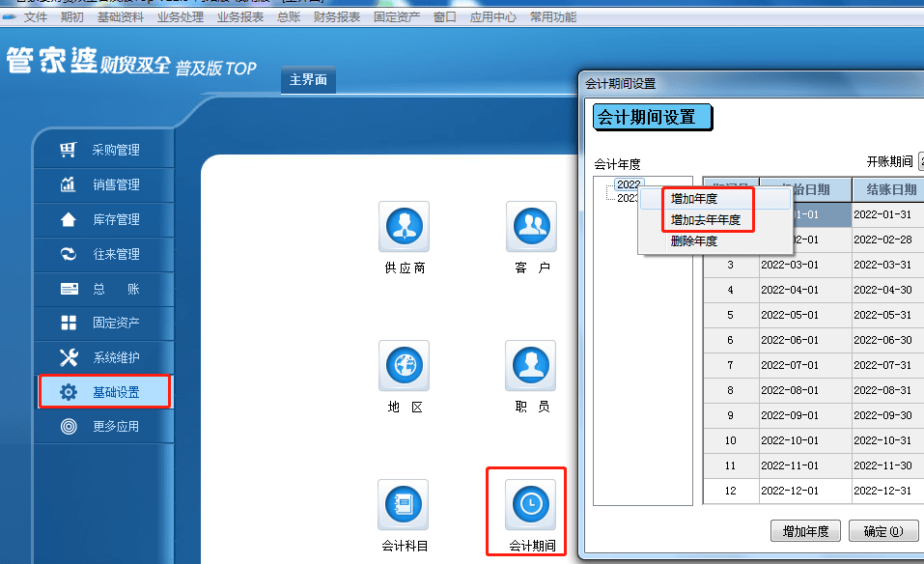This screenshot has width=924, height=564.
Task: Click the 往来管理 refresh arrows icon
Action: pyautogui.click(x=68, y=254)
